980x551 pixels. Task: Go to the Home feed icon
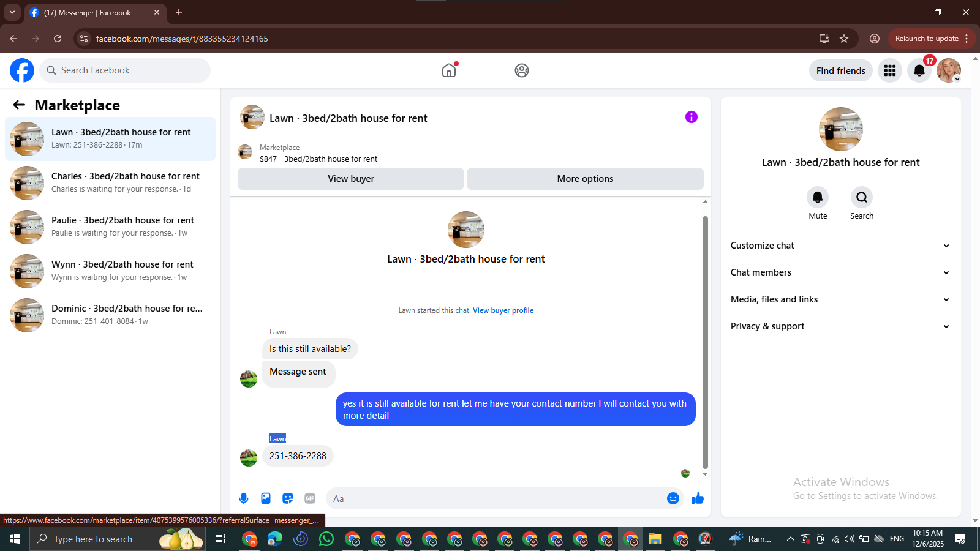[449, 70]
